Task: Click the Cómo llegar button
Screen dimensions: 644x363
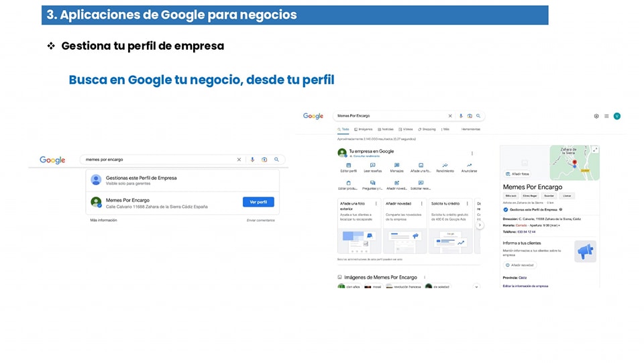Action: coord(530,196)
